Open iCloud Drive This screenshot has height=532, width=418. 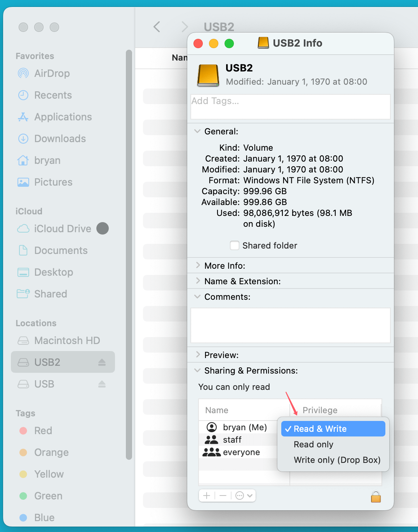coord(62,229)
